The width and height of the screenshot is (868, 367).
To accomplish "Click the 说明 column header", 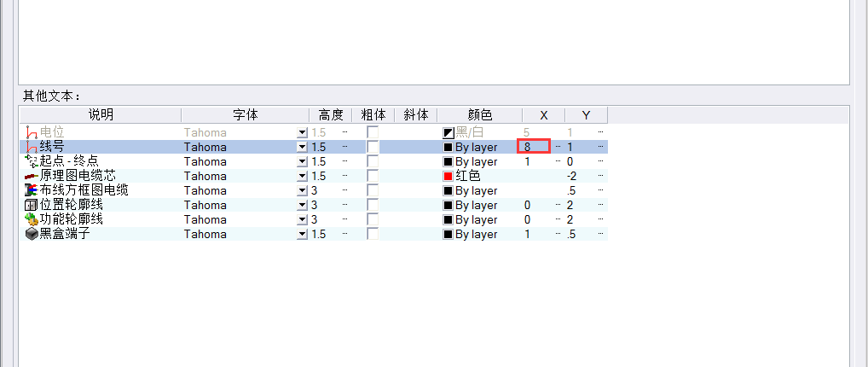I will click(101, 114).
